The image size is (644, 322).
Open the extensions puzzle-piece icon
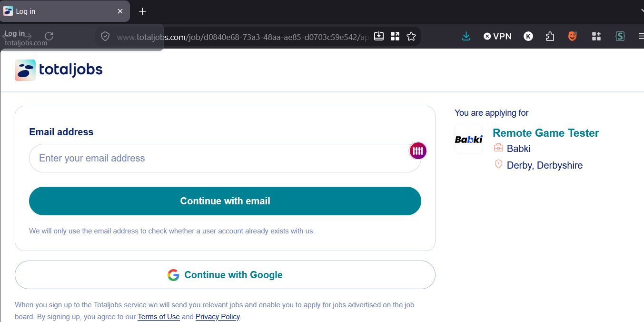[550, 36]
